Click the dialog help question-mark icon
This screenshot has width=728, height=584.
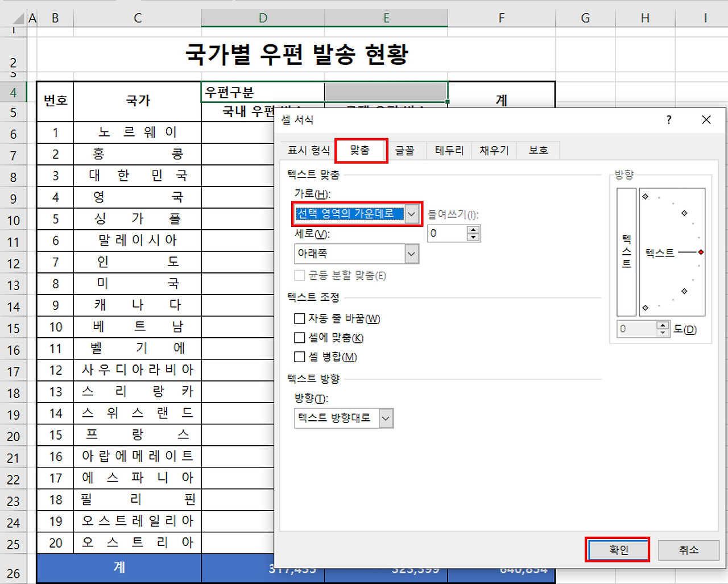pos(669,120)
